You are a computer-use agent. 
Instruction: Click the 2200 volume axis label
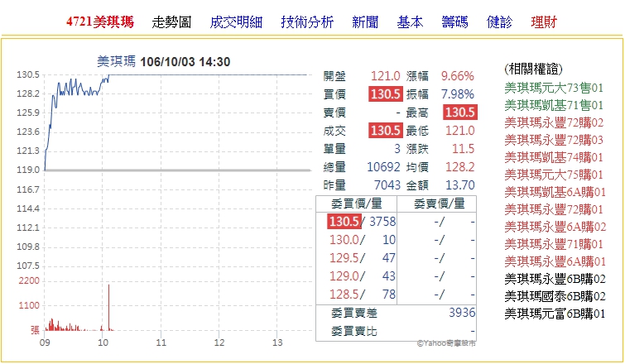pos(29,280)
